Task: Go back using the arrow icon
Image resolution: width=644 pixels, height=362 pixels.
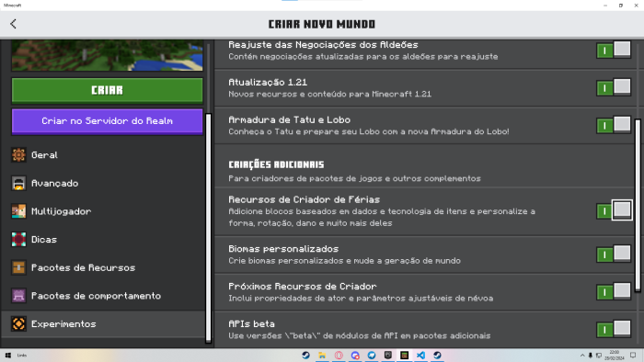Action: (13, 24)
